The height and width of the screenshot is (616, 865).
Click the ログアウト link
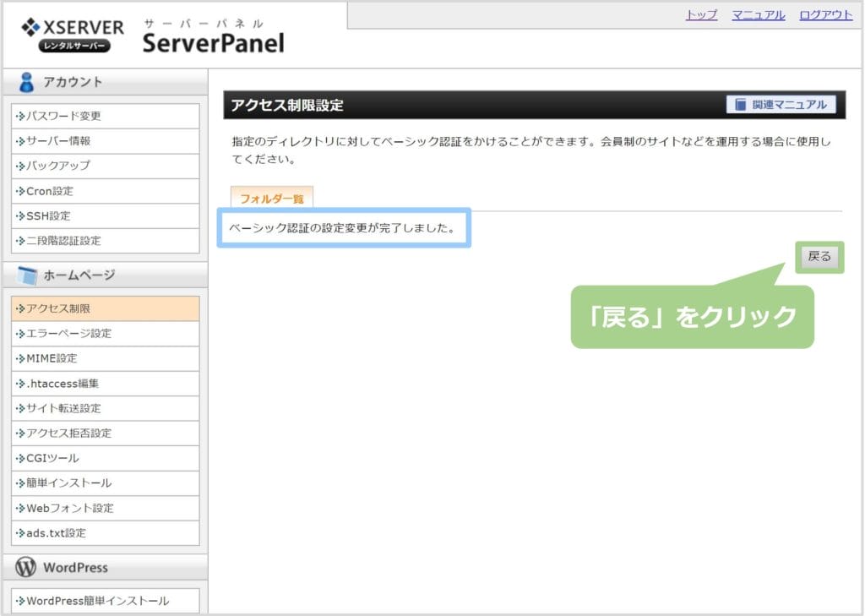click(x=825, y=15)
